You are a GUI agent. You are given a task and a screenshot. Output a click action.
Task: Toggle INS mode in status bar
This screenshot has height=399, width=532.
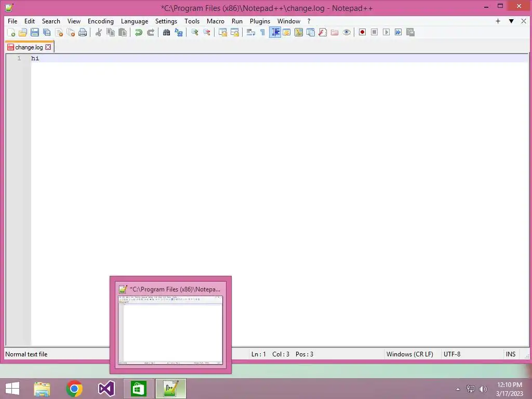click(x=510, y=354)
